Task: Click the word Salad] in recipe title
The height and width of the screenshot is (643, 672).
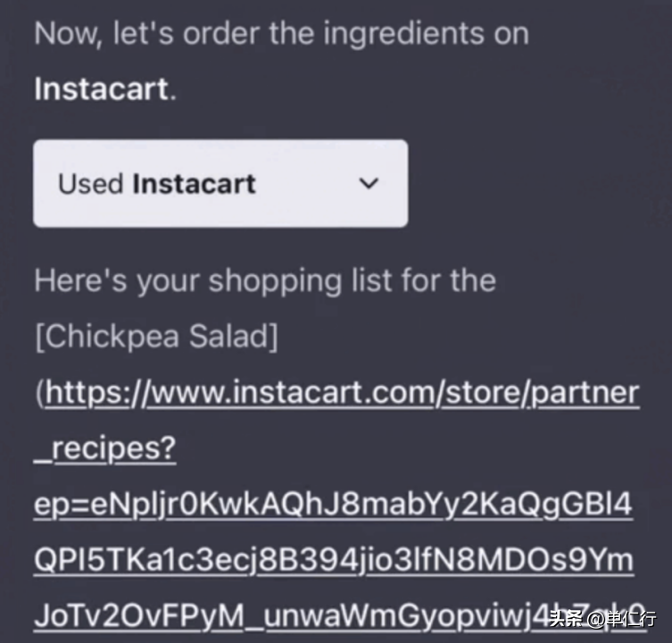Action: [x=234, y=337]
